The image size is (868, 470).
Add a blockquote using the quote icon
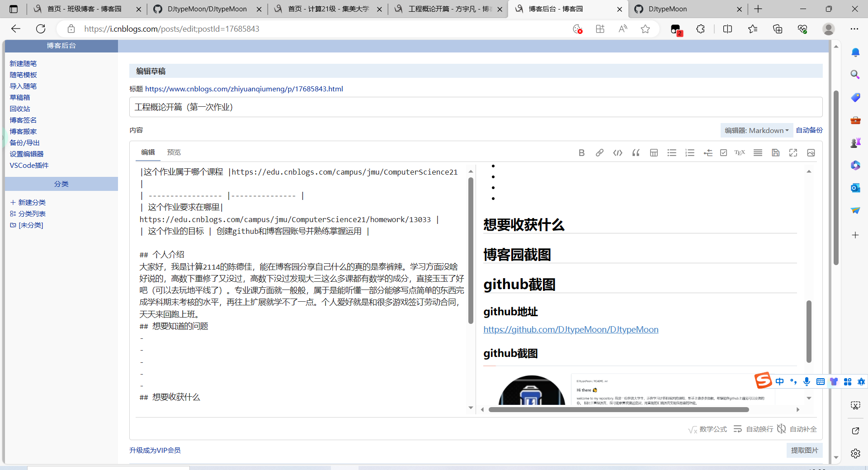(636, 153)
